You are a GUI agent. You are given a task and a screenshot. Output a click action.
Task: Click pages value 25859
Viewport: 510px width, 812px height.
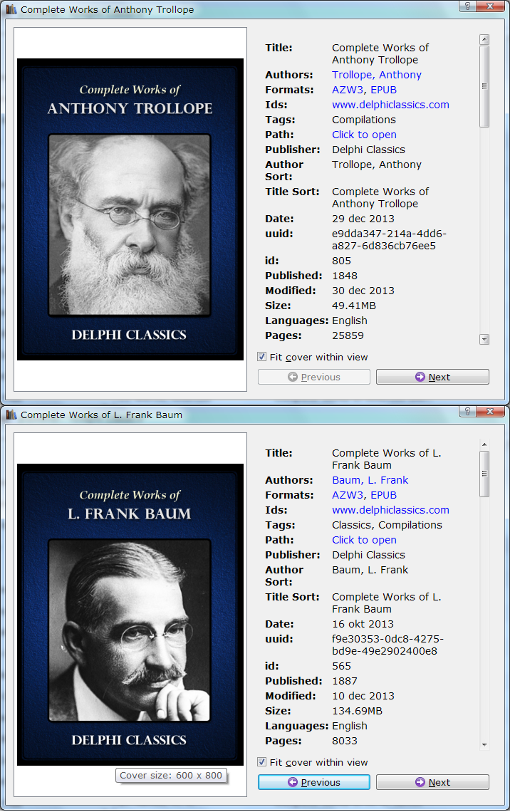[348, 335]
